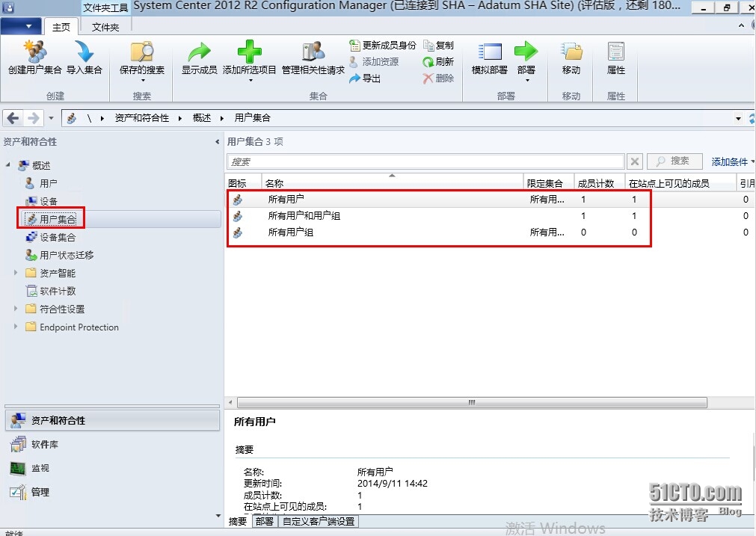Click the Back navigation arrow

(13, 117)
